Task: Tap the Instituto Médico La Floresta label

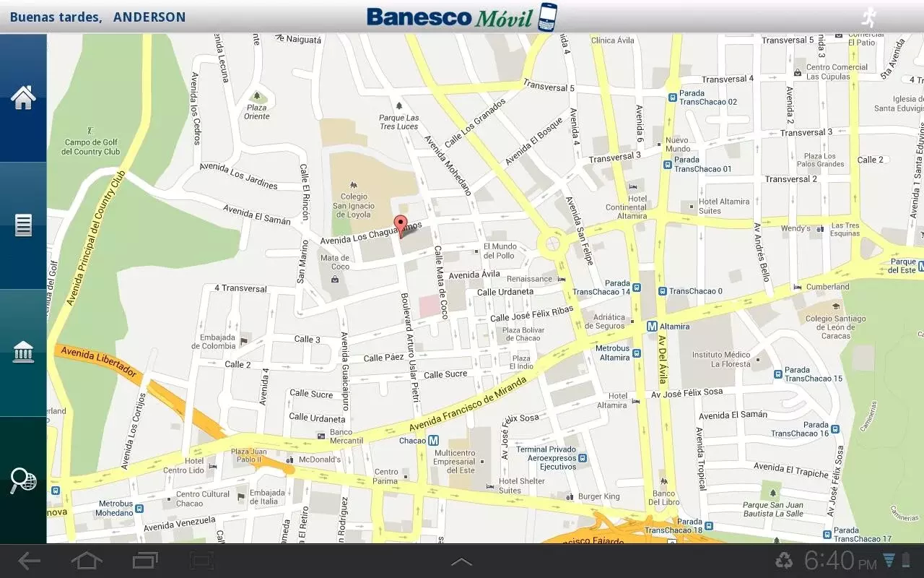Action: (x=721, y=359)
